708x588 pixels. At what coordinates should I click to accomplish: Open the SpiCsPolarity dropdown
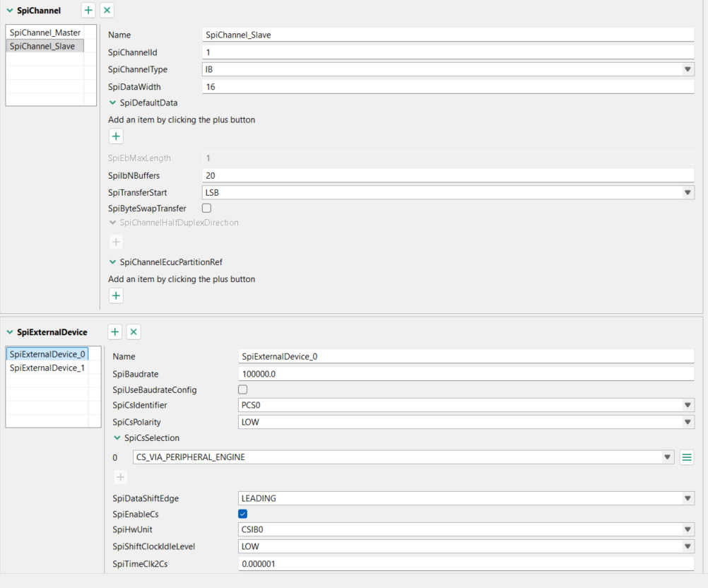(x=688, y=422)
